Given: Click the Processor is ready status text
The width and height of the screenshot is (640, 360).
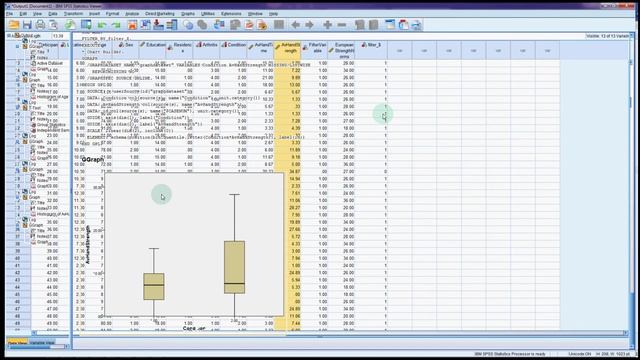Looking at the screenshot, I should pos(510,354).
